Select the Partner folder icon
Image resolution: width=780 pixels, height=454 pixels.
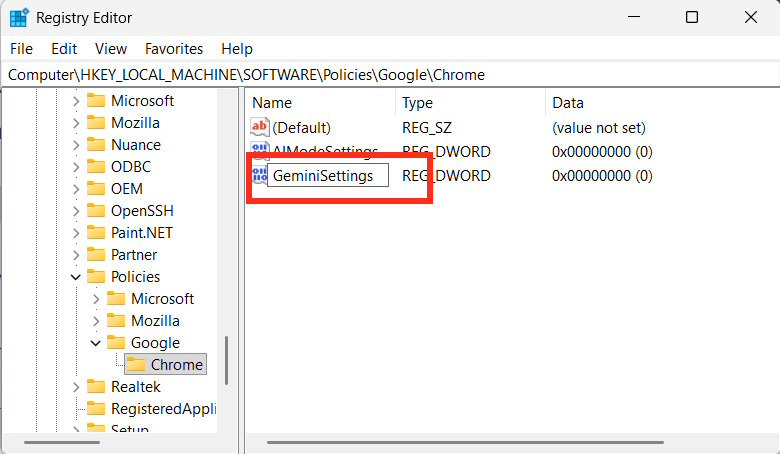tap(96, 254)
